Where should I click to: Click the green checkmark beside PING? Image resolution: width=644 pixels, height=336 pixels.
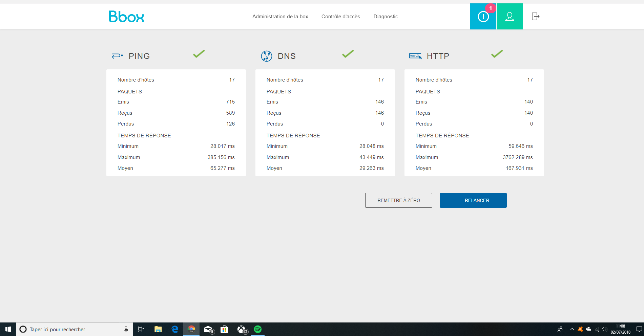coord(199,53)
